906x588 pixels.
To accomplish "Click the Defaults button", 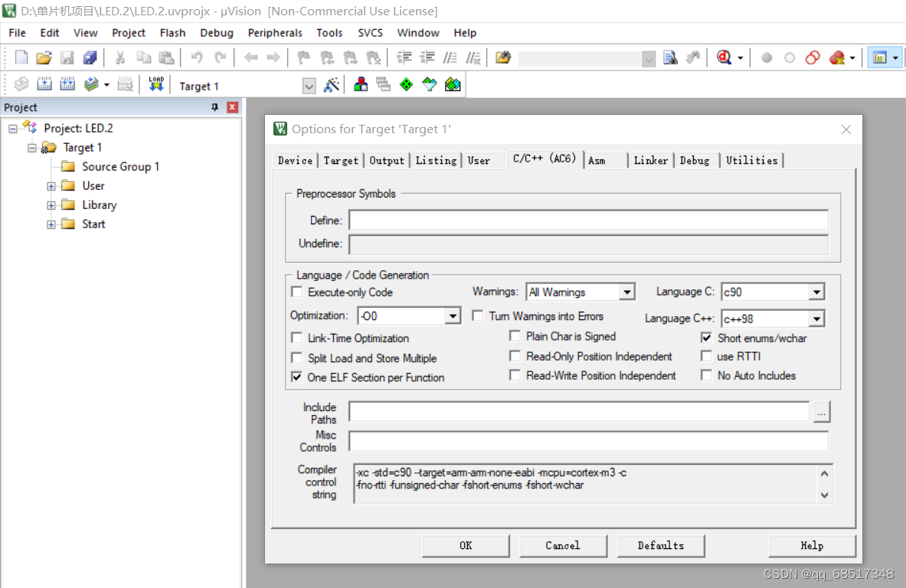I will (x=661, y=545).
